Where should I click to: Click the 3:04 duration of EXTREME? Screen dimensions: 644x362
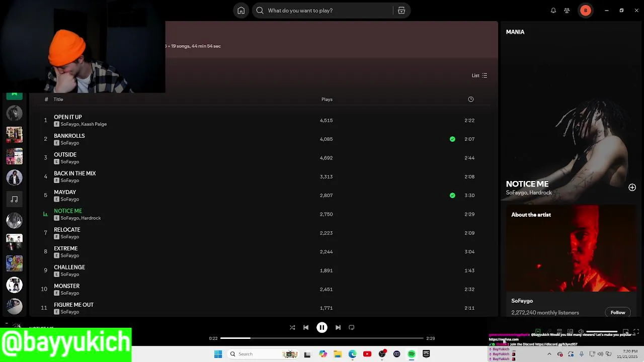[469, 252]
